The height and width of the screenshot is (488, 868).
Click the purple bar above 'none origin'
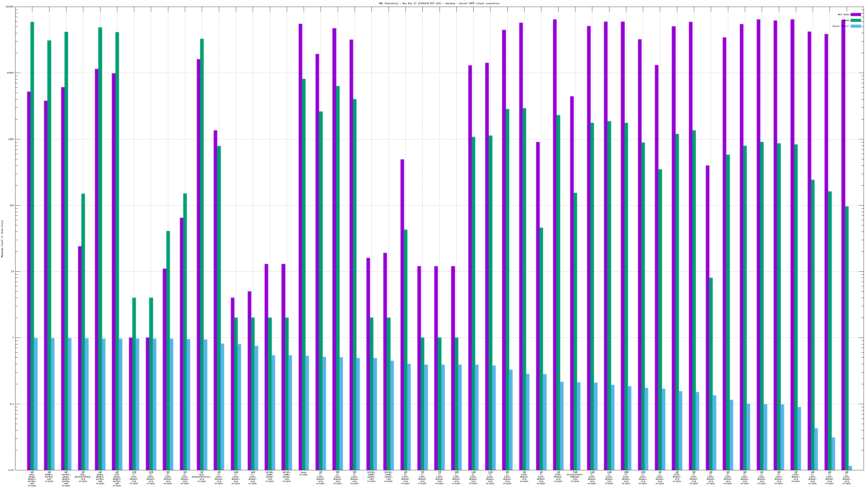click(300, 236)
